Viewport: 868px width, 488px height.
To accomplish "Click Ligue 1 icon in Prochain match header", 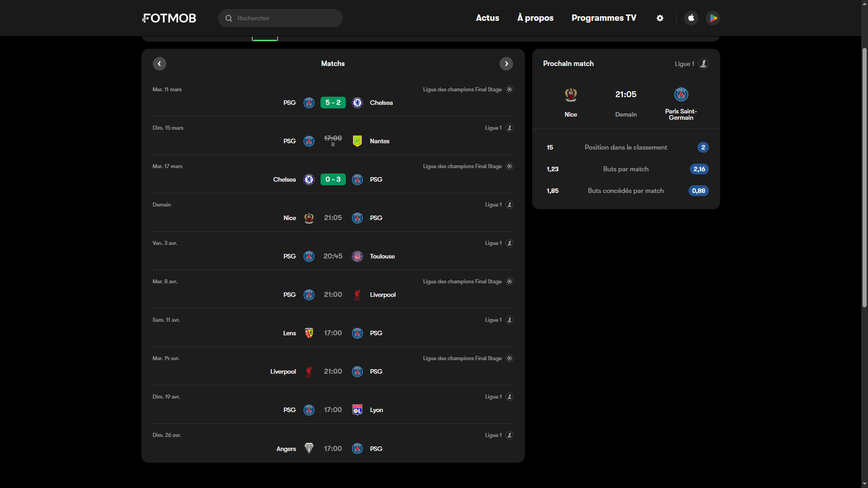I will (x=703, y=64).
